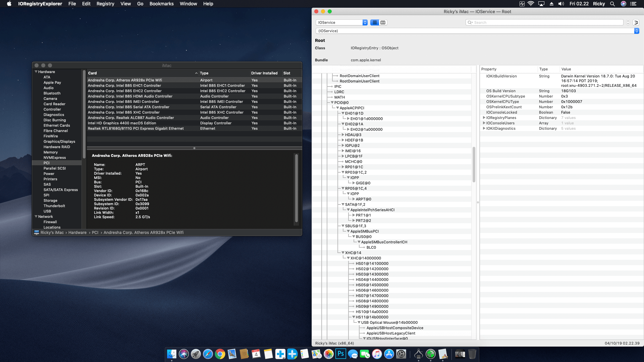Toggle the sidebar panel button beside search

[x=636, y=22]
